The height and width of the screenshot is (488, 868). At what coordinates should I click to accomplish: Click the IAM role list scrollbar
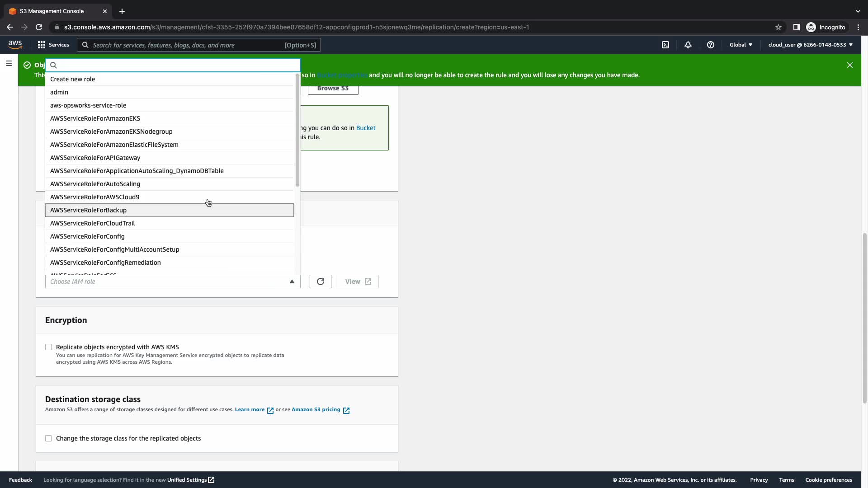(297, 131)
